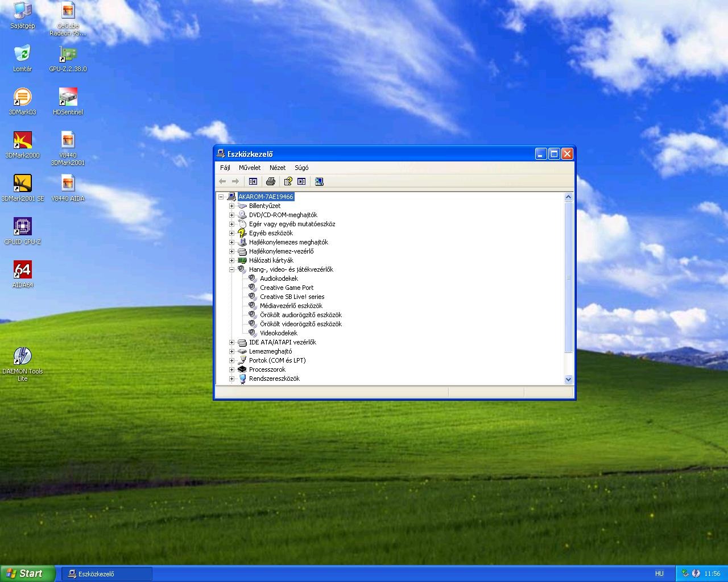Select the Processzorok label

[267, 369]
